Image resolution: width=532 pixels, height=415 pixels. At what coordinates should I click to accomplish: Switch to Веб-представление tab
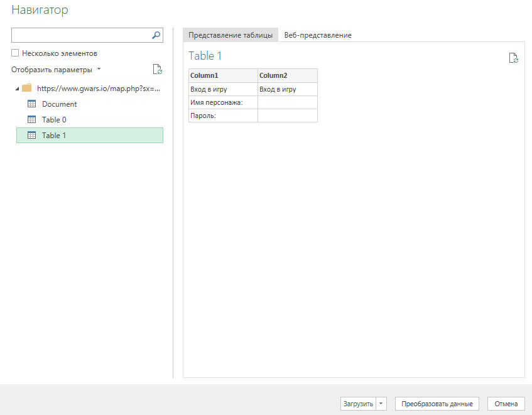click(x=318, y=35)
